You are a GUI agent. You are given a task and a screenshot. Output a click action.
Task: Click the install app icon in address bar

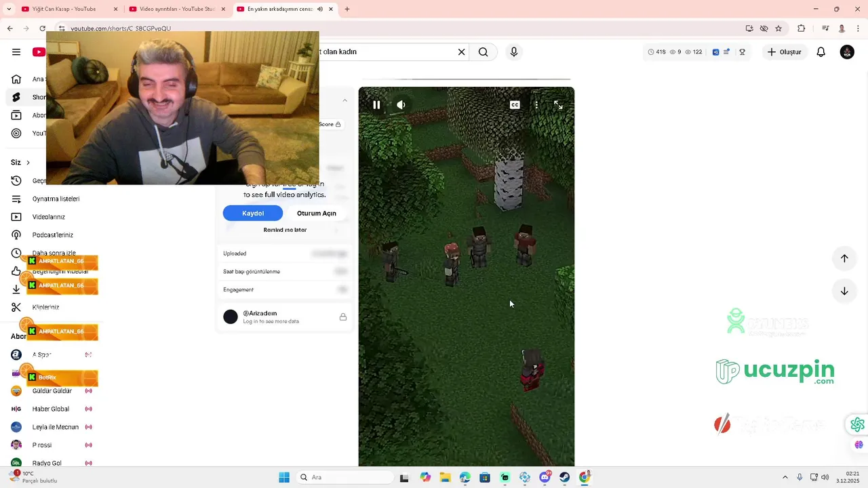tap(749, 28)
